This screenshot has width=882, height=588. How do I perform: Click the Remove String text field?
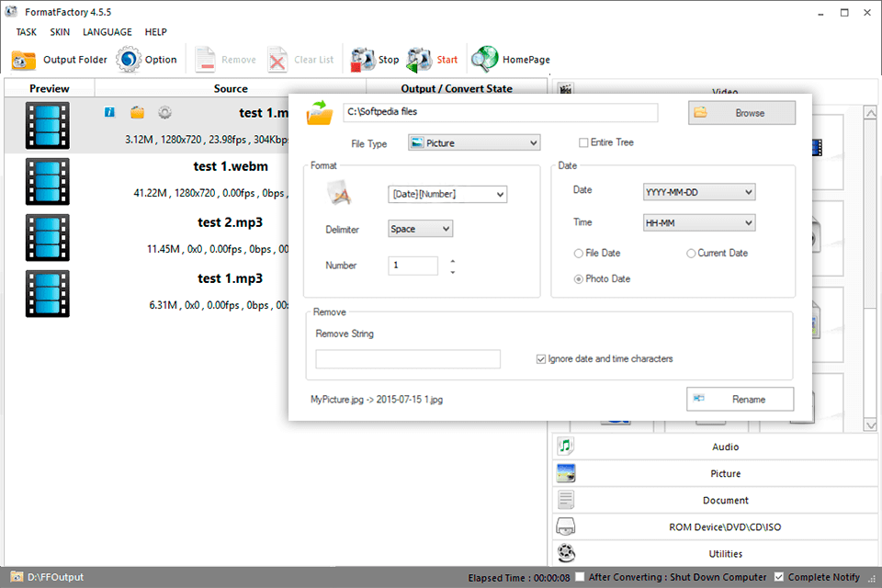point(408,359)
